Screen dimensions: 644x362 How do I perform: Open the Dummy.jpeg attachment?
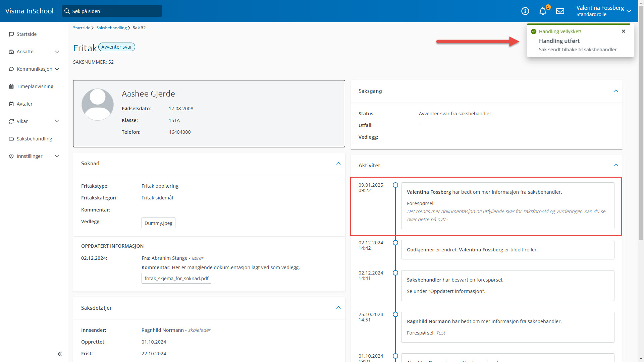158,223
